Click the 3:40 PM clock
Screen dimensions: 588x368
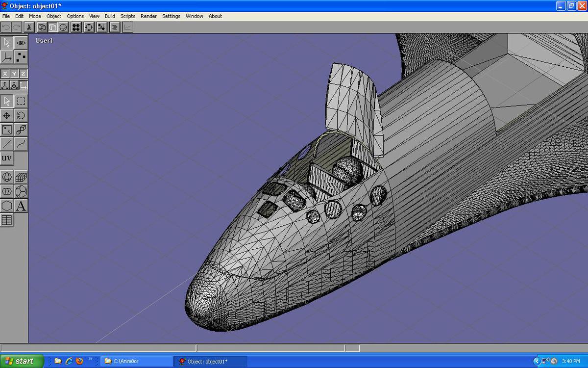(x=571, y=361)
